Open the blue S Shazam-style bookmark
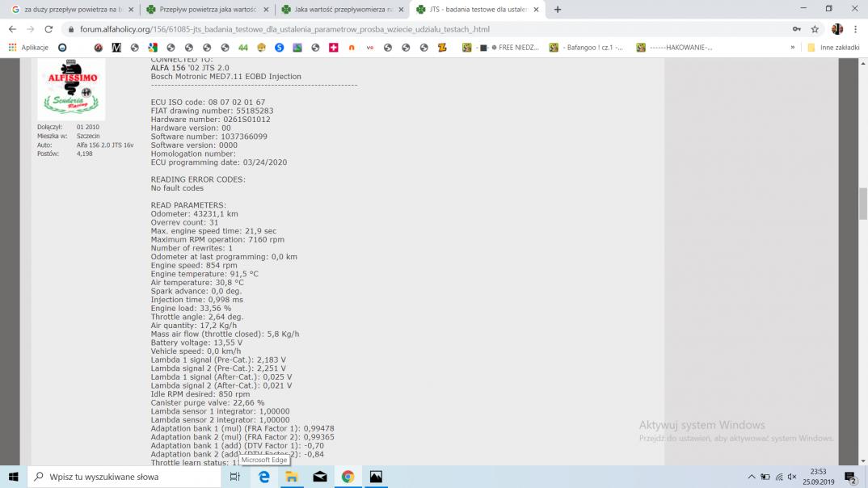The width and height of the screenshot is (868, 488). (x=279, y=48)
